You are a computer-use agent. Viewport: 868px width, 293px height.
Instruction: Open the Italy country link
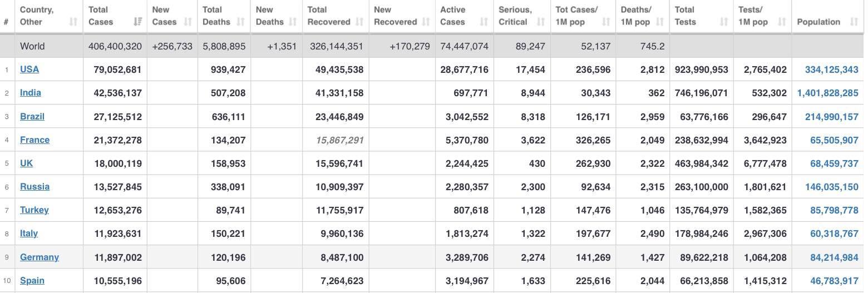(29, 233)
